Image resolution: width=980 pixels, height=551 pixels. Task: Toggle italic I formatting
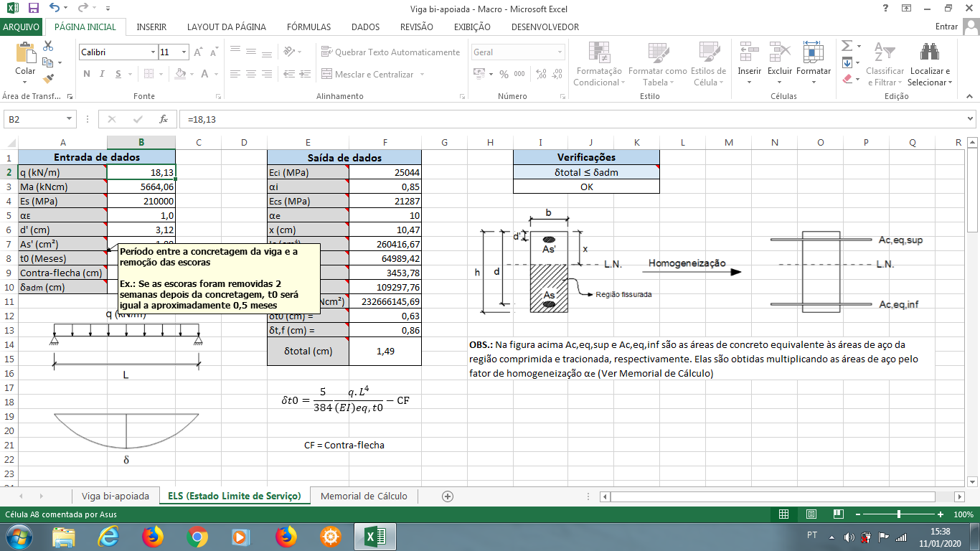[101, 74]
